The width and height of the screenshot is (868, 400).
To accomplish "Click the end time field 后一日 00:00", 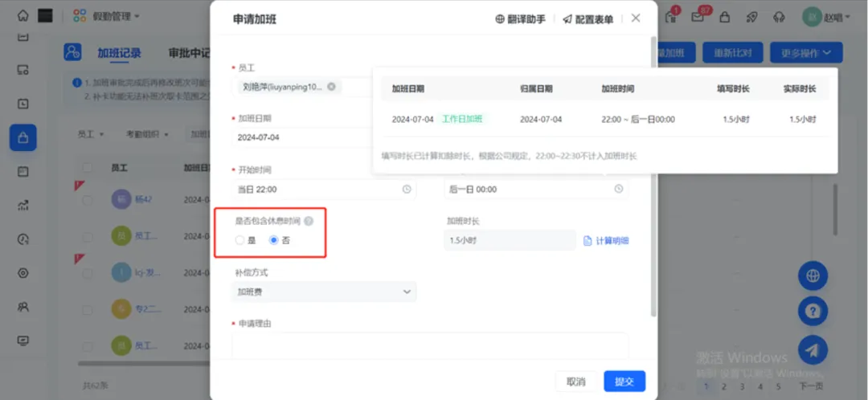I will coord(536,190).
